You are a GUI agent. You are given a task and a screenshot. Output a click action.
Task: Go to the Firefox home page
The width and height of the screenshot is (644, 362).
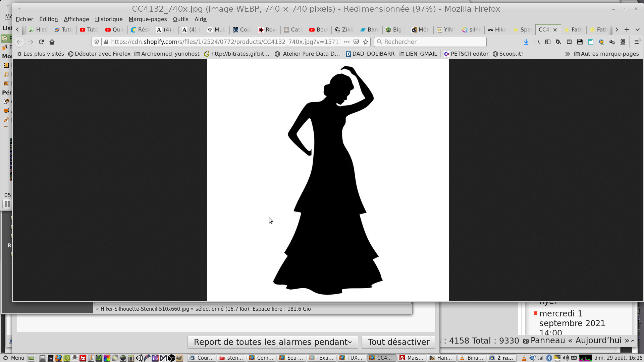tap(52, 42)
